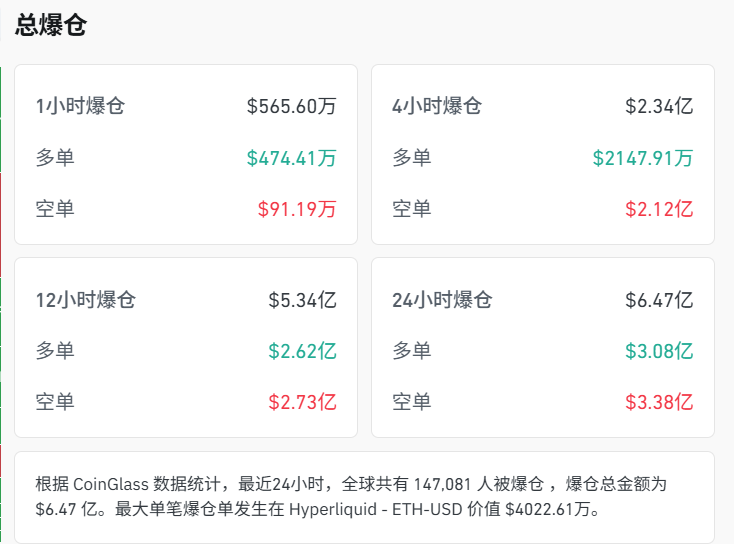Click the 24-hour long value $3.08亿

click(659, 351)
